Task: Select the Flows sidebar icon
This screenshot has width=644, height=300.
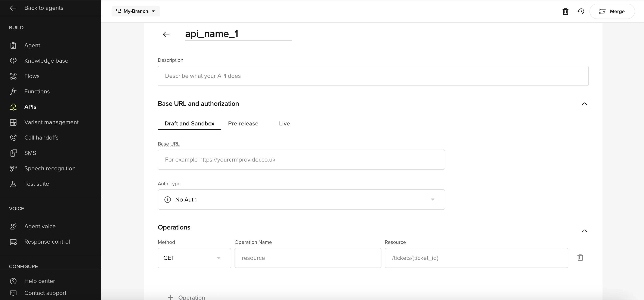Action: click(13, 76)
